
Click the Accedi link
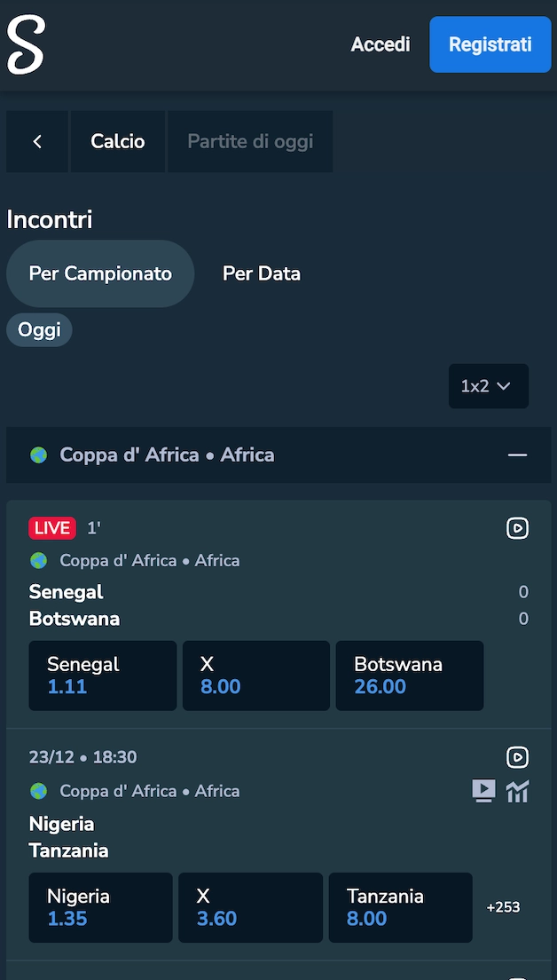click(380, 43)
